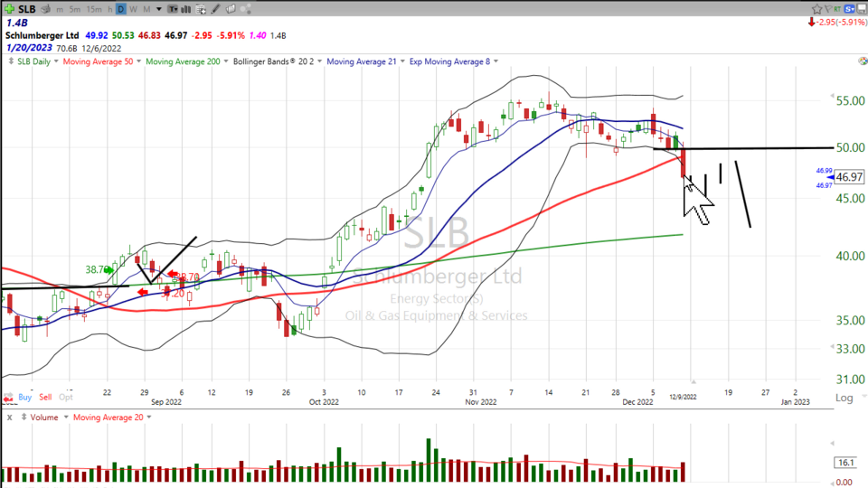This screenshot has height=488, width=868.
Task: Click the Nov 2022 time axis label
Action: tap(481, 401)
